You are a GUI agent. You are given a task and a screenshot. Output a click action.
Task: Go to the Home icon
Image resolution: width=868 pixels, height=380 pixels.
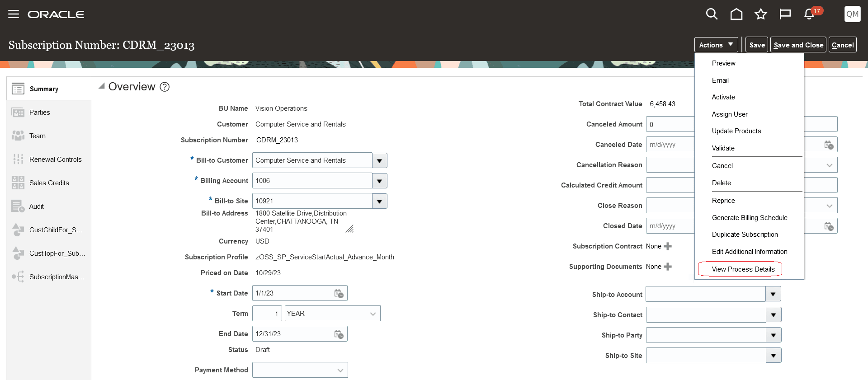[736, 14]
